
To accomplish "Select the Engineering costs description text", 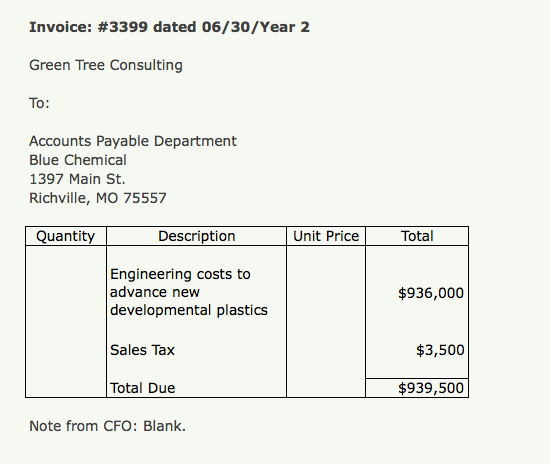I will pyautogui.click(x=189, y=292).
